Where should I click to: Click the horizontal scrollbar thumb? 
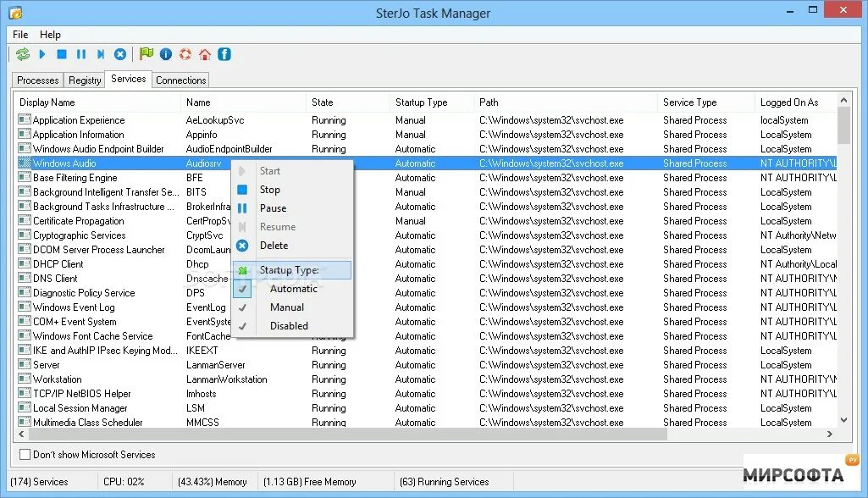tap(349, 434)
